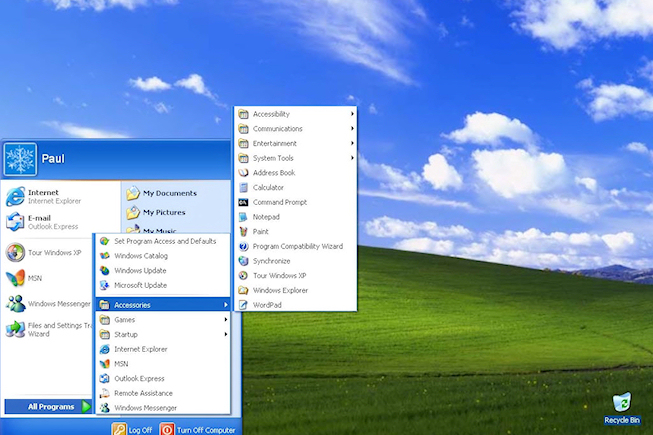
Task: Click the Entertainment folder icon
Action: coord(243,144)
